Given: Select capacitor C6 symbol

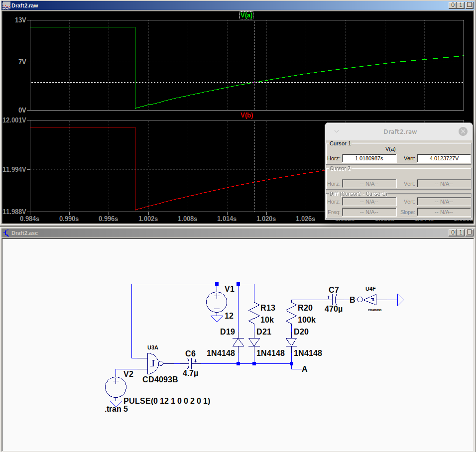Looking at the screenshot, I should [190, 363].
